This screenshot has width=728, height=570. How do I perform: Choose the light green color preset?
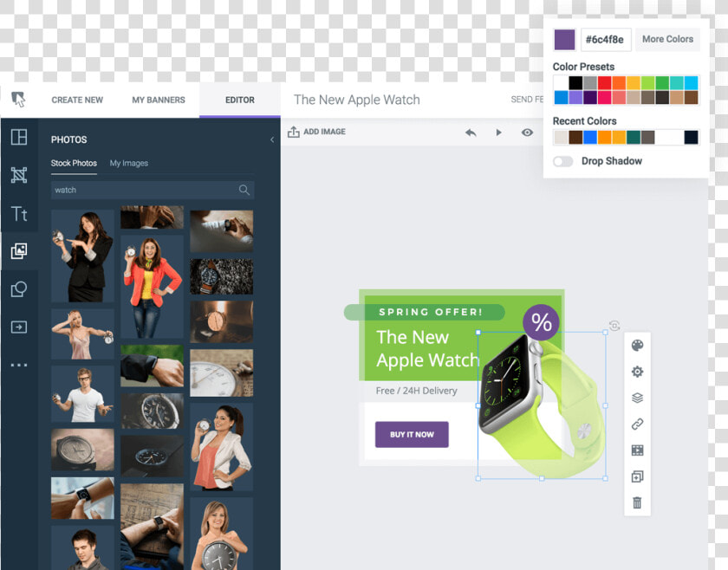(647, 83)
